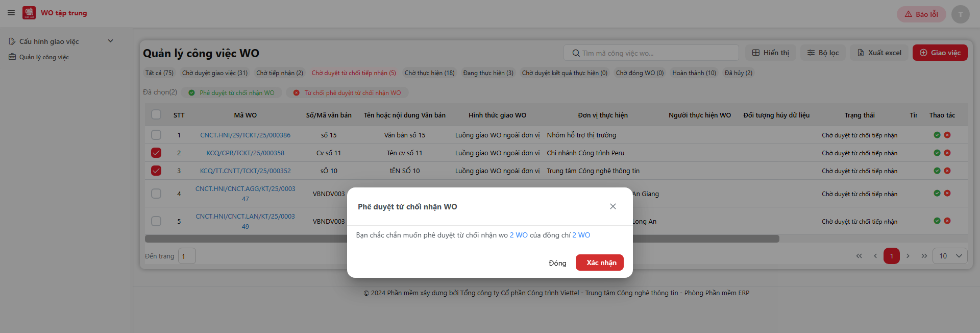The width and height of the screenshot is (980, 333).
Task: Create assignment with Giao việc button
Action: 940,53
